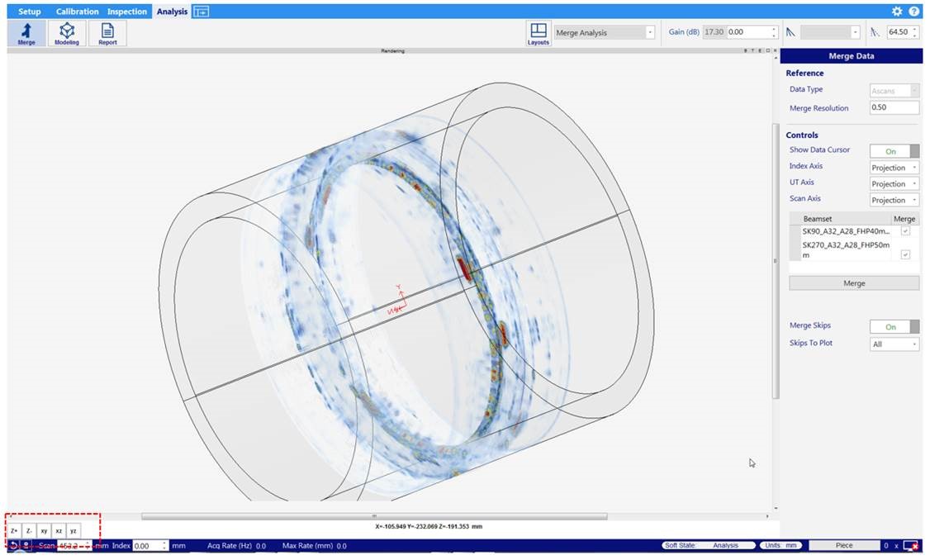The image size is (930, 560).
Task: Click the help question mark icon
Action: [x=914, y=12]
